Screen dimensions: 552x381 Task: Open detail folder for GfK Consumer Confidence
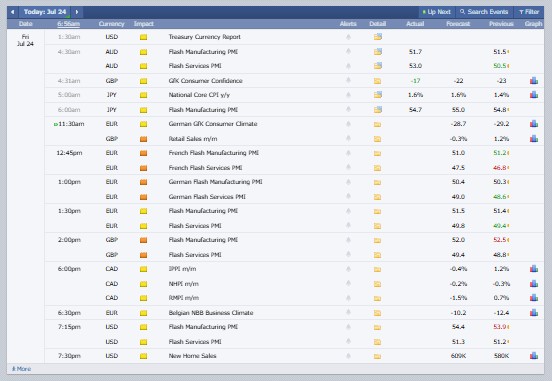(377, 81)
